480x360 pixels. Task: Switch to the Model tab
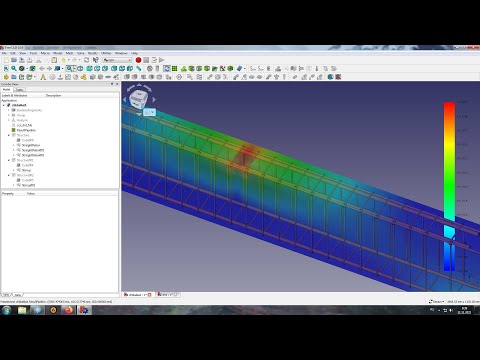coord(6,90)
